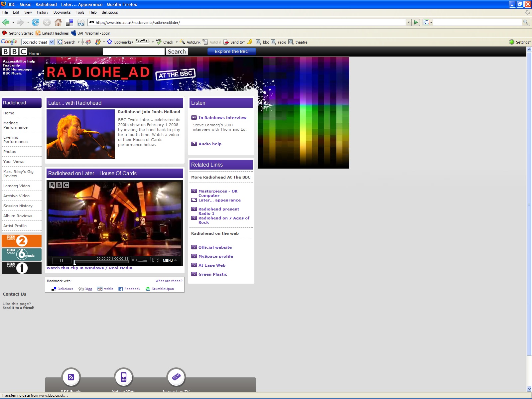Click the browser Back arrow button
Image resolution: width=532 pixels, height=399 pixels.
tap(6, 22)
